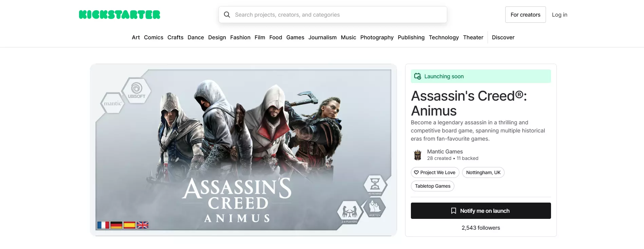Screen dimensions: 644x249
Task: Click the Assassin's Creed Animus project image
Action: (243, 150)
